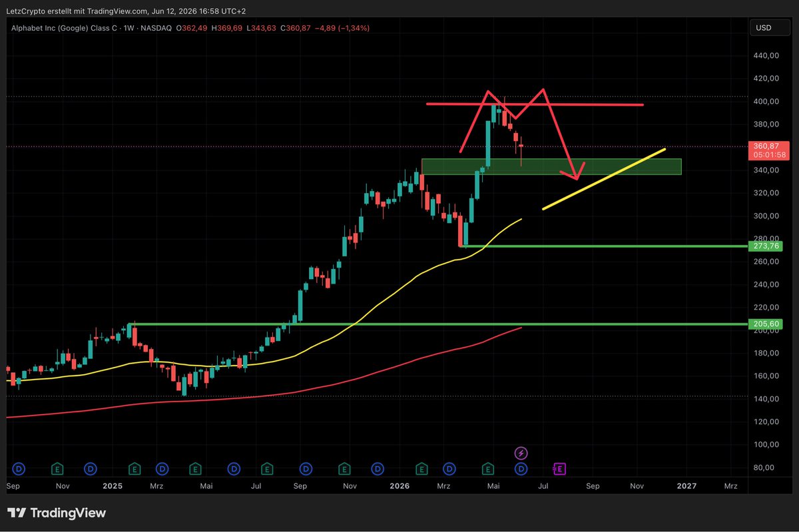Click the change value −4,89 (−1,34%)
Screen dimensions: 799x532
pos(344,28)
